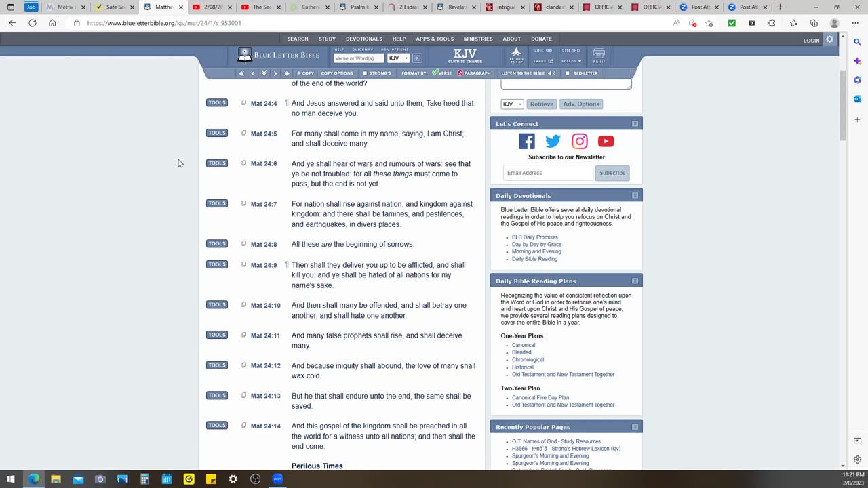
Task: Click KJV Click to Change selector
Action: [x=465, y=56]
